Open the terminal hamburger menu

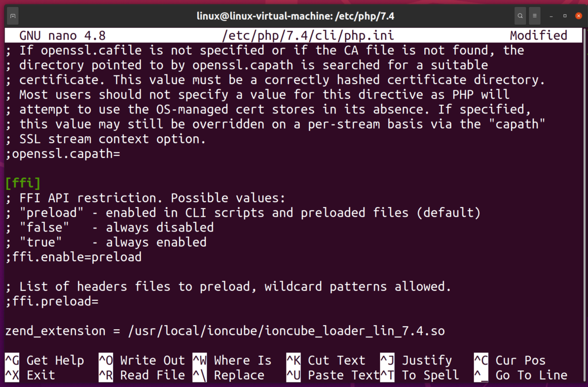point(534,16)
